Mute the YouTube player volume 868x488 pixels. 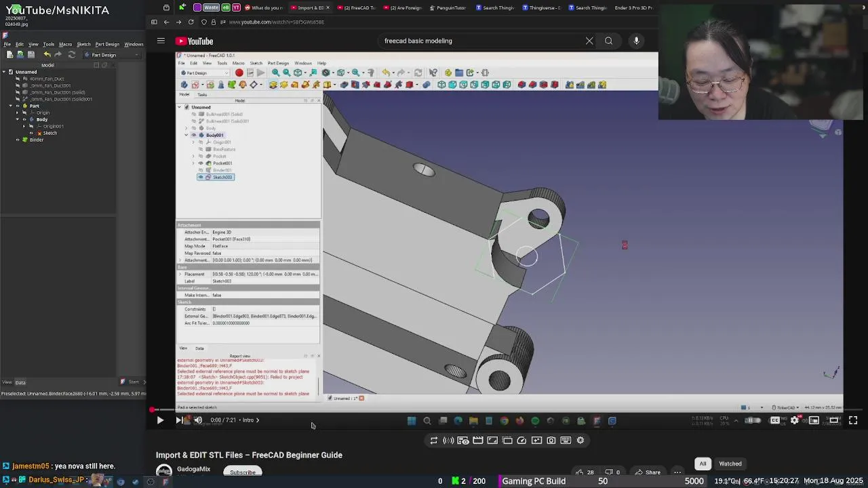click(x=198, y=420)
